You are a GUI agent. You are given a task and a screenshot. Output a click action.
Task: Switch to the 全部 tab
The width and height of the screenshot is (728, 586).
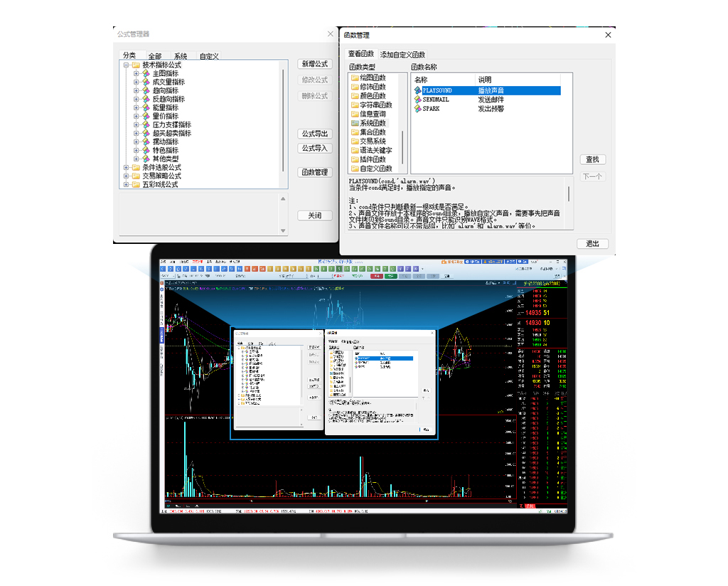[155, 56]
